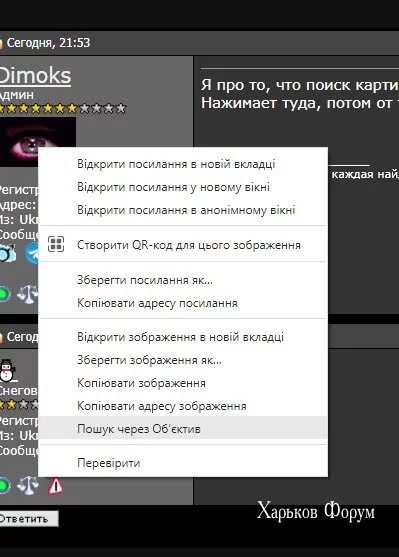Click the red warning triangle icon in lower post
The height and width of the screenshot is (557, 399).
pos(55,486)
